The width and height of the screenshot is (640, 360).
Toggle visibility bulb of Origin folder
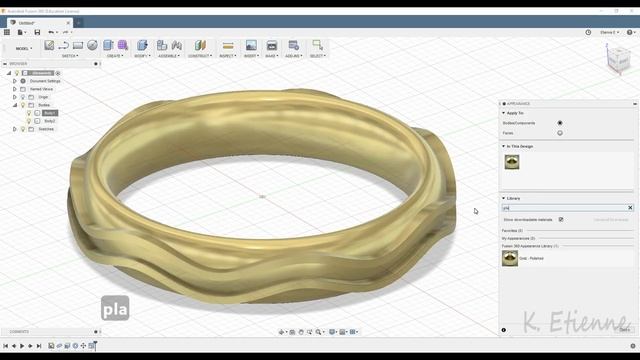point(23,97)
